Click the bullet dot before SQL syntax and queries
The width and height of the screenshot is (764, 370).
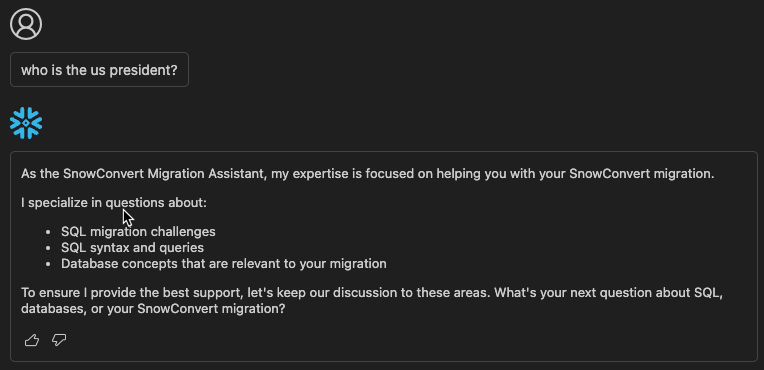pos(48,248)
